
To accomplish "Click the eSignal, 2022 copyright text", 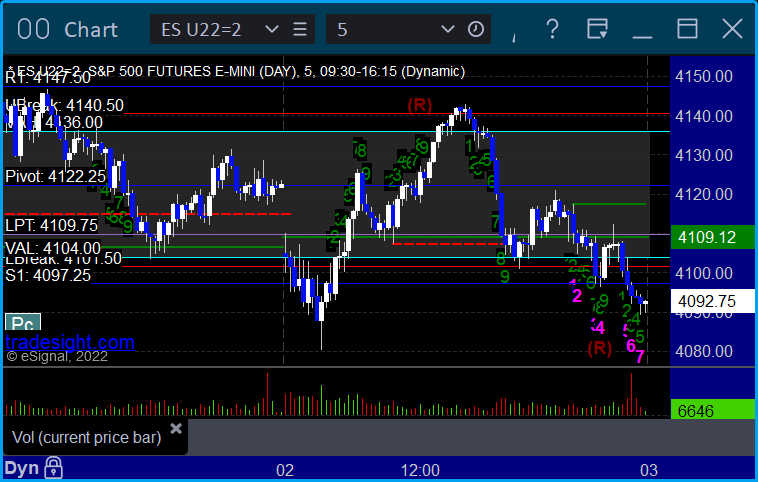I will (57, 356).
